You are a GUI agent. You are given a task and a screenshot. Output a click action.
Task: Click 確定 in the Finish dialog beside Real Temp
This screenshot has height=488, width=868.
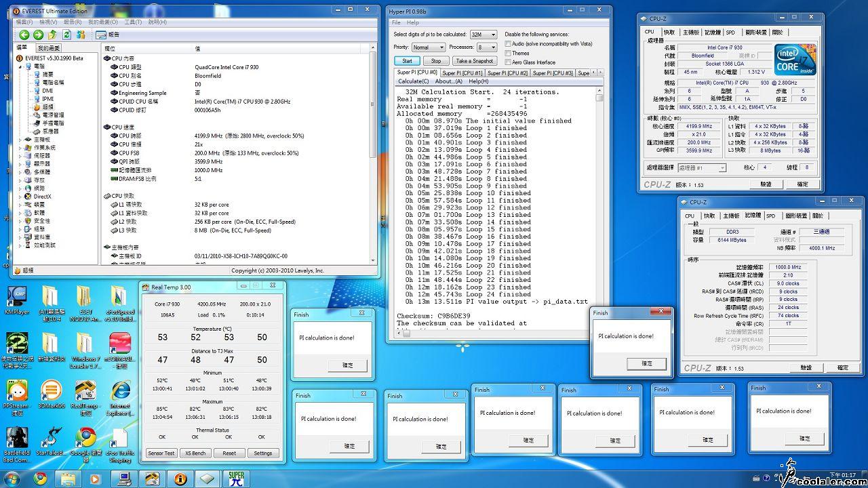(x=347, y=365)
